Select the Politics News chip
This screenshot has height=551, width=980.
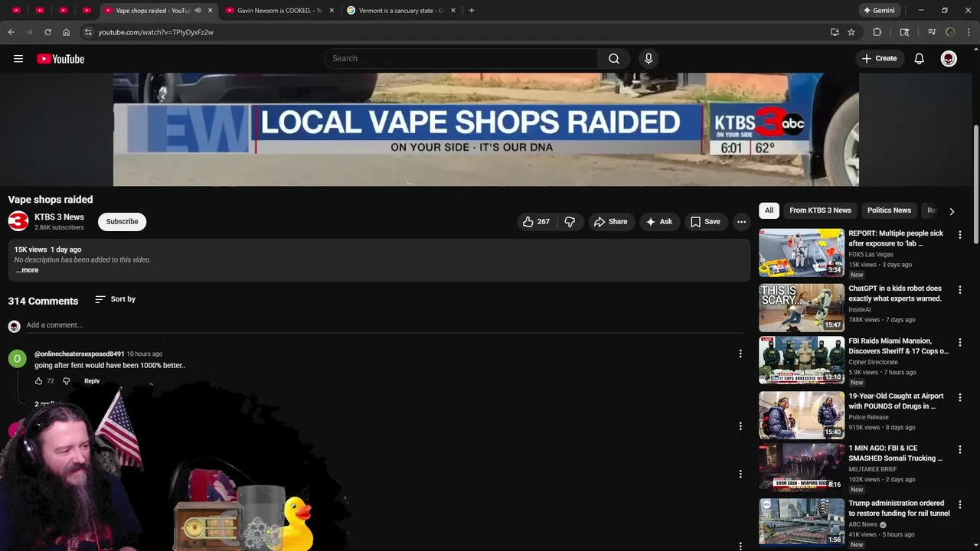(889, 210)
